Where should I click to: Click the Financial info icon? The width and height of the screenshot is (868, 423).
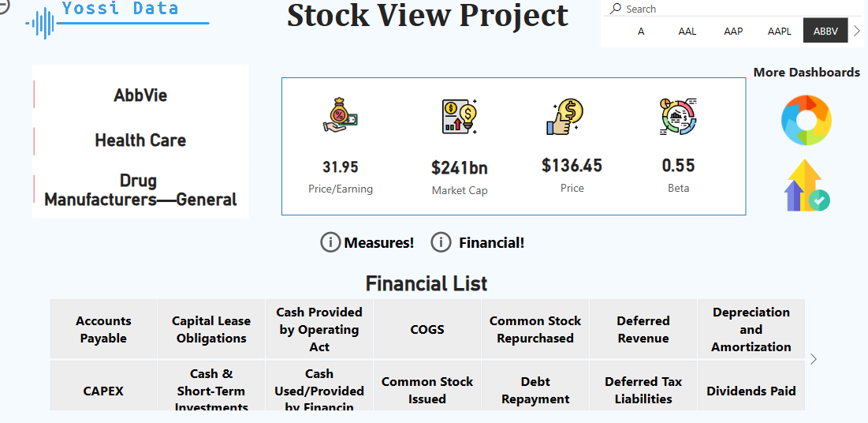click(x=441, y=242)
